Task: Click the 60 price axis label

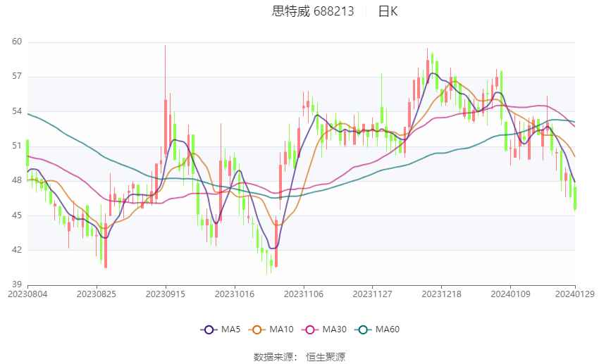Action: click(17, 42)
